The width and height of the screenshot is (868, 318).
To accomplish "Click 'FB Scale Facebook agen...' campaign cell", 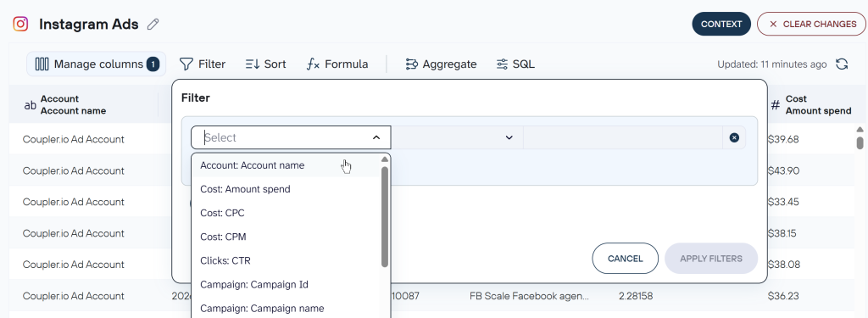I will [529, 296].
